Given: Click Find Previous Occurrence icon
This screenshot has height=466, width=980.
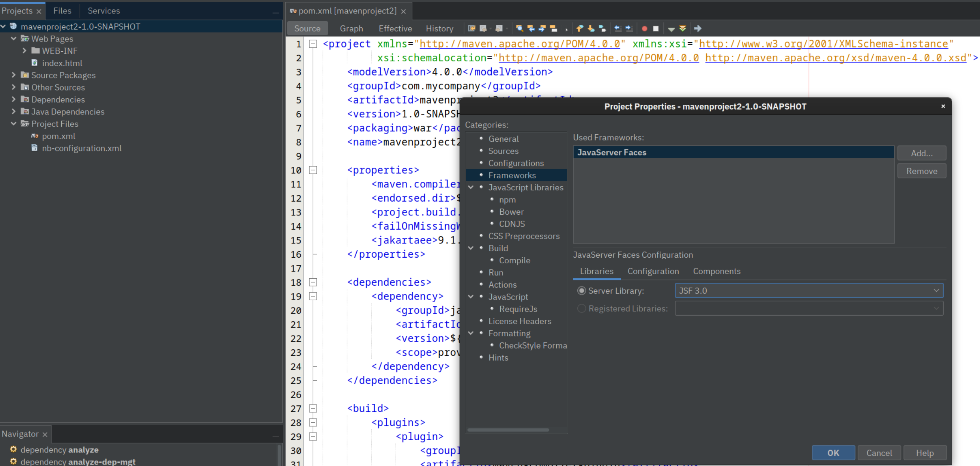Looking at the screenshot, I should [531, 28].
